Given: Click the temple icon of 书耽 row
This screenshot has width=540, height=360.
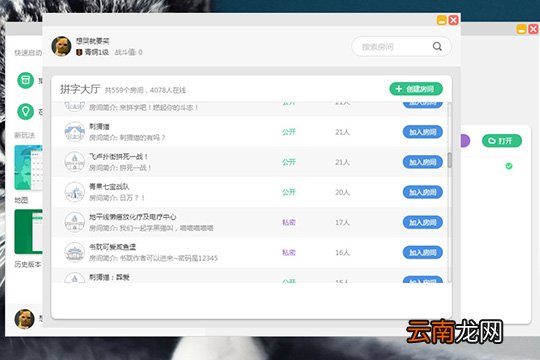Looking at the screenshot, I should click(74, 252).
